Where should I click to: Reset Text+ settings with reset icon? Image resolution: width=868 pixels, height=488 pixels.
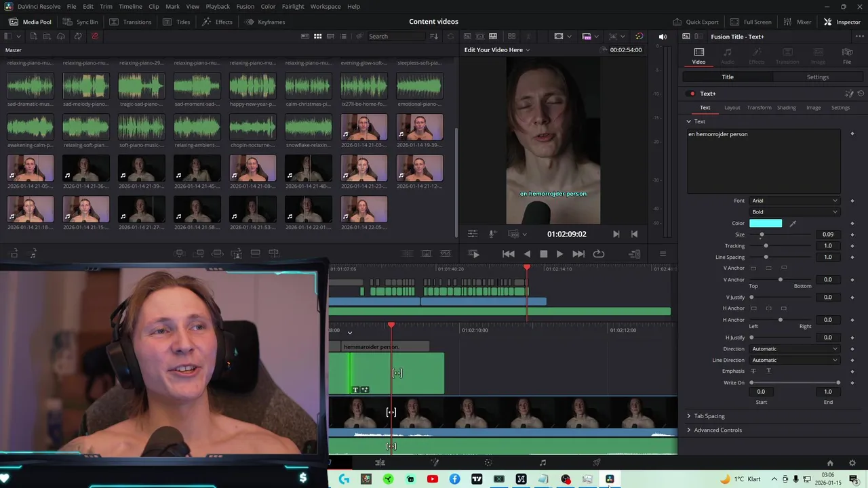861,94
